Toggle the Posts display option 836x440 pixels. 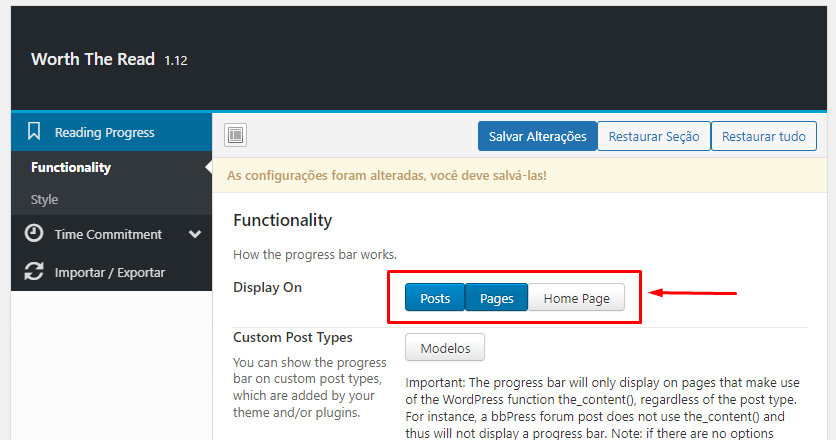click(x=435, y=298)
